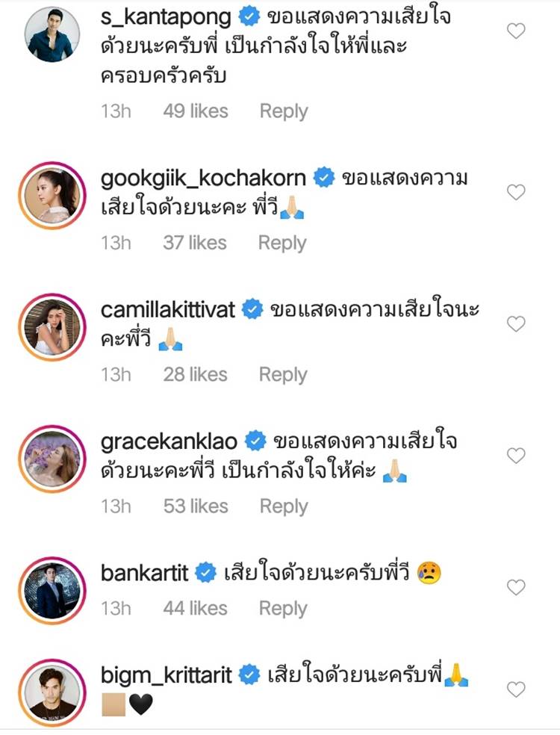Reply to gookgiik_kochakorn's comment
Image resolution: width=560 pixels, height=735 pixels.
click(283, 243)
